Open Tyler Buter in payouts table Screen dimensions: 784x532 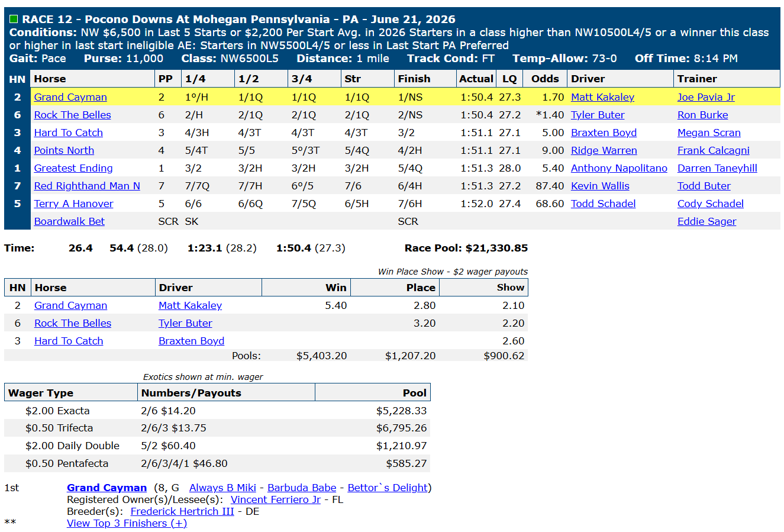(x=185, y=323)
